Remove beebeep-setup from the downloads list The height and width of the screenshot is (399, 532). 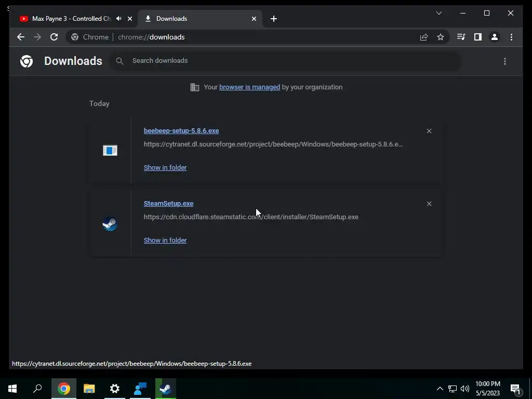point(429,131)
